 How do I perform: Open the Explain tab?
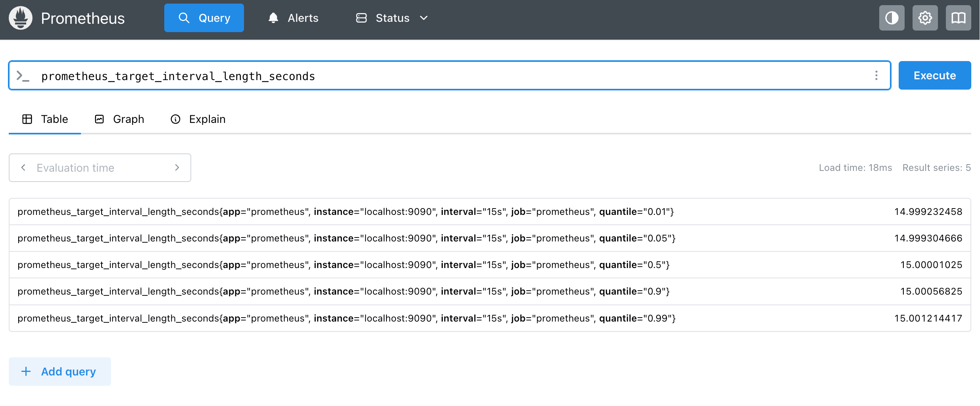point(198,119)
